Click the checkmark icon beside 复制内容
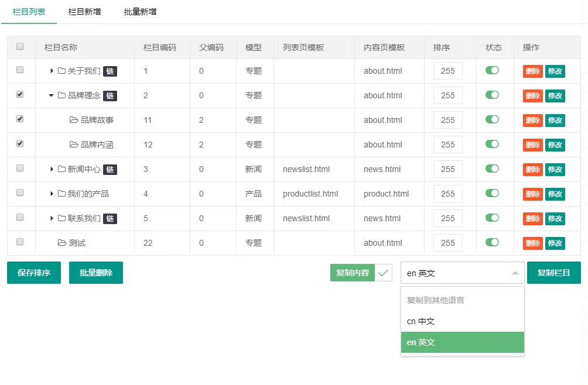 point(383,273)
